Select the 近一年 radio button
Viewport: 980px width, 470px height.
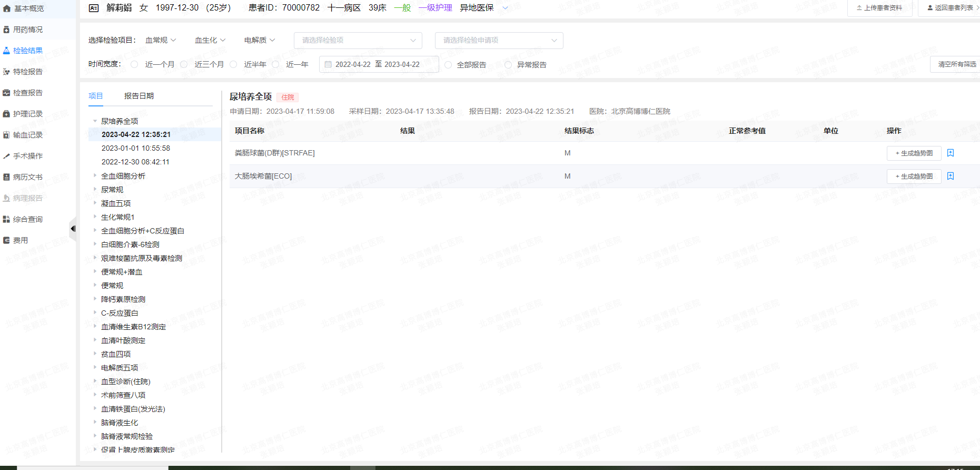click(x=275, y=64)
